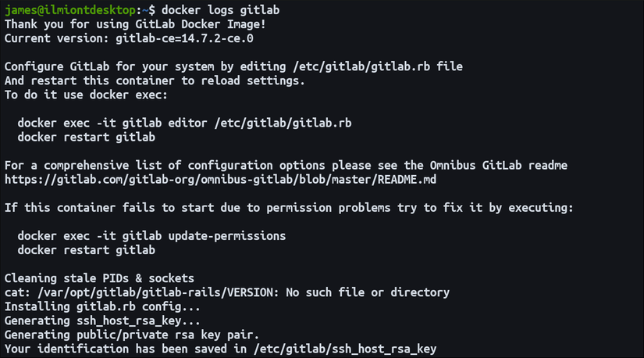The image size is (644, 358).
Task: Click the "No such file or directory" error text
Action: 377,292
